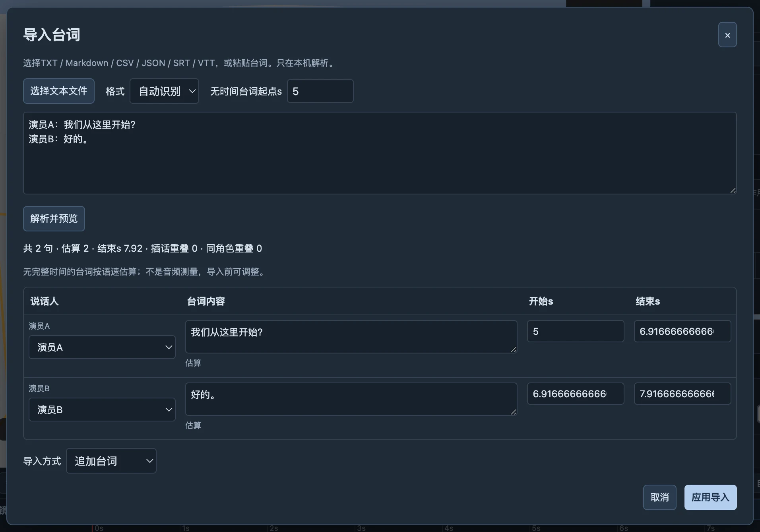Image resolution: width=760 pixels, height=532 pixels.
Task: Open the 导入方式 追加台词 dropdown
Action: (111, 461)
